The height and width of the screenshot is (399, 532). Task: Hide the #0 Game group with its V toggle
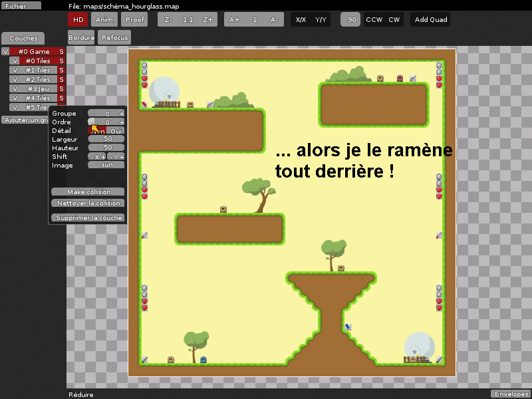click(5, 51)
